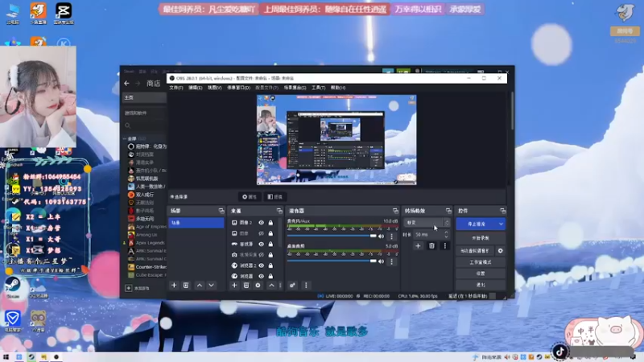
Task: Adjust the transition duration 50 ms stepper
Action: coord(446,234)
